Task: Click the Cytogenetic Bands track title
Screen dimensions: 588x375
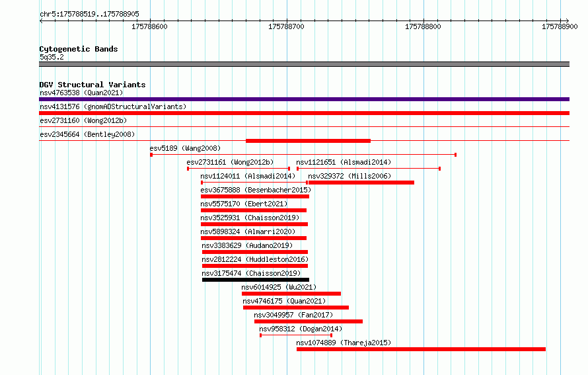Action: coord(79,49)
